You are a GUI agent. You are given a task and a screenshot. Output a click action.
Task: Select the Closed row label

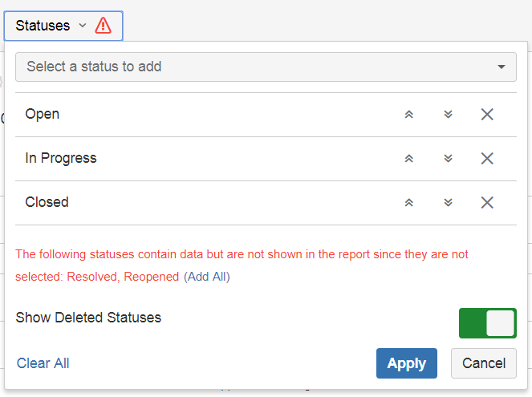click(47, 203)
